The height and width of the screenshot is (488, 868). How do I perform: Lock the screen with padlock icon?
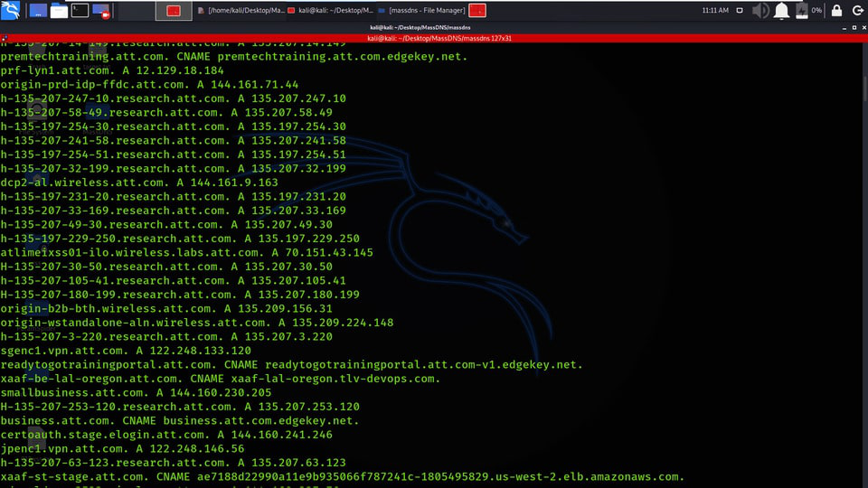point(836,11)
